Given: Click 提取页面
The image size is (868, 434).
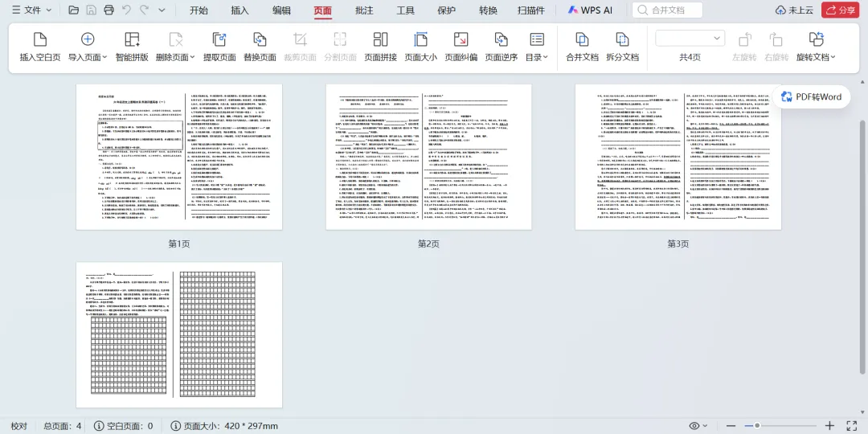Looking at the screenshot, I should (219, 47).
